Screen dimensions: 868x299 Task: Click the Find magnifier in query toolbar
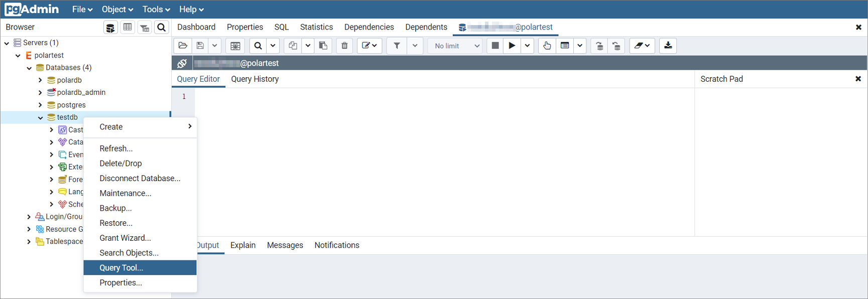coord(258,46)
